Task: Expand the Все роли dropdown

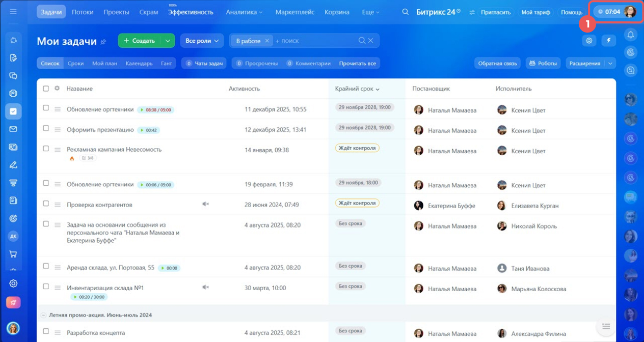Action: click(x=202, y=41)
